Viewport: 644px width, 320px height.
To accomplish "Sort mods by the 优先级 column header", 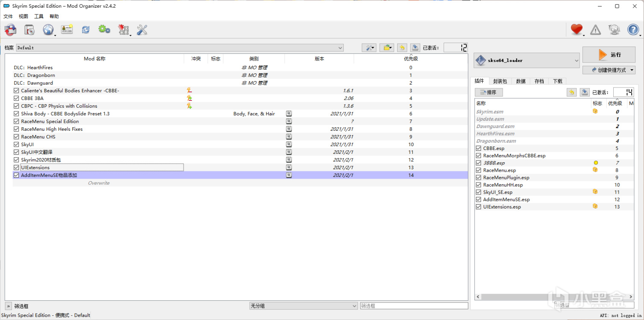I will click(x=411, y=59).
